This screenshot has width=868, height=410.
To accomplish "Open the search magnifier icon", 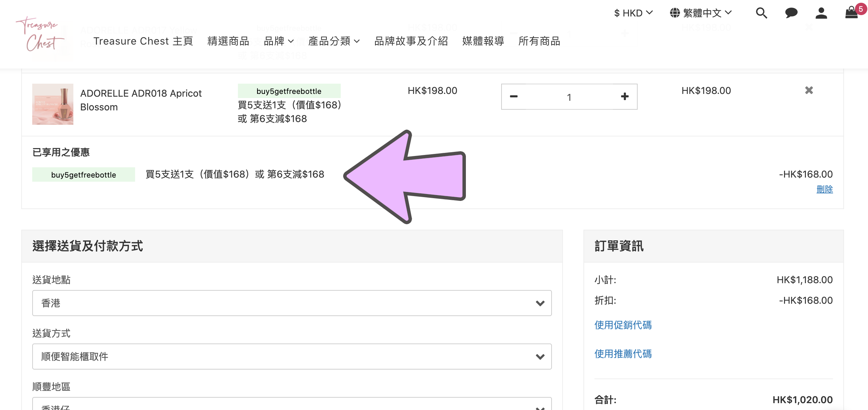I will [x=761, y=13].
